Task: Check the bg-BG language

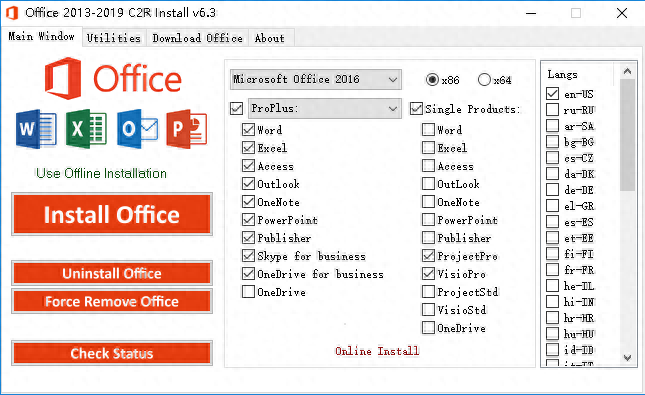Action: tap(552, 142)
